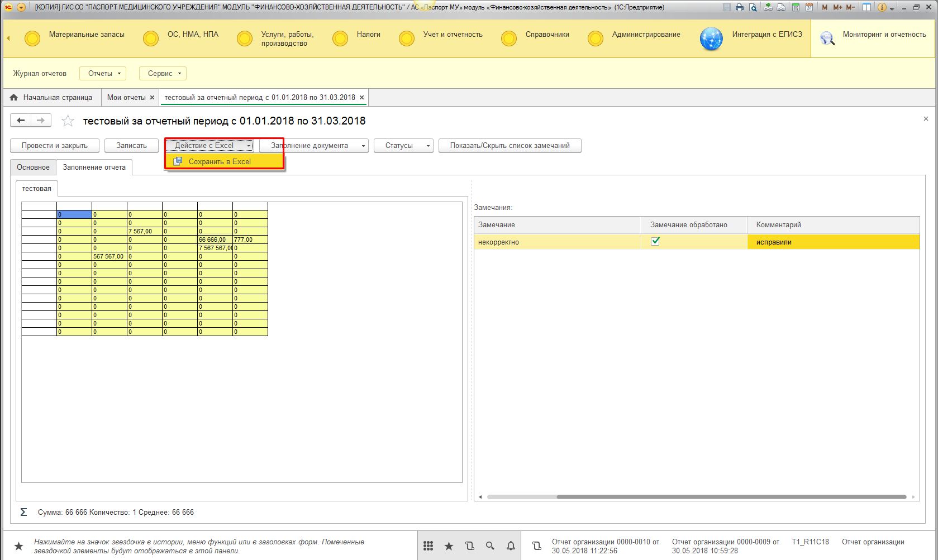Click the search magnifier in bottom panel
This screenshot has width=938, height=560.
tap(490, 546)
